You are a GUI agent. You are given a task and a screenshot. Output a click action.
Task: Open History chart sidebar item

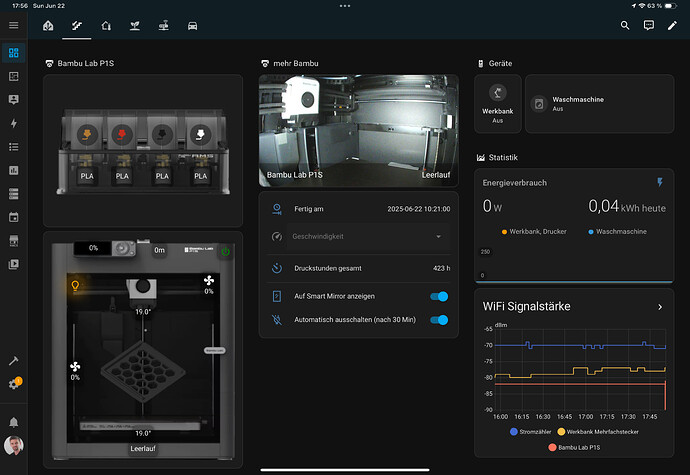pos(14,170)
